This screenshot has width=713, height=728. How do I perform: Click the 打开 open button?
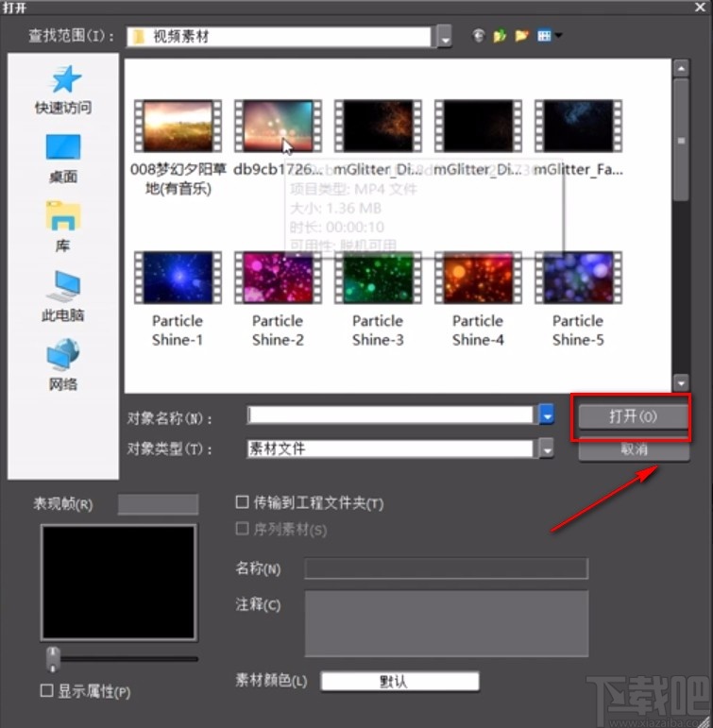[633, 416]
